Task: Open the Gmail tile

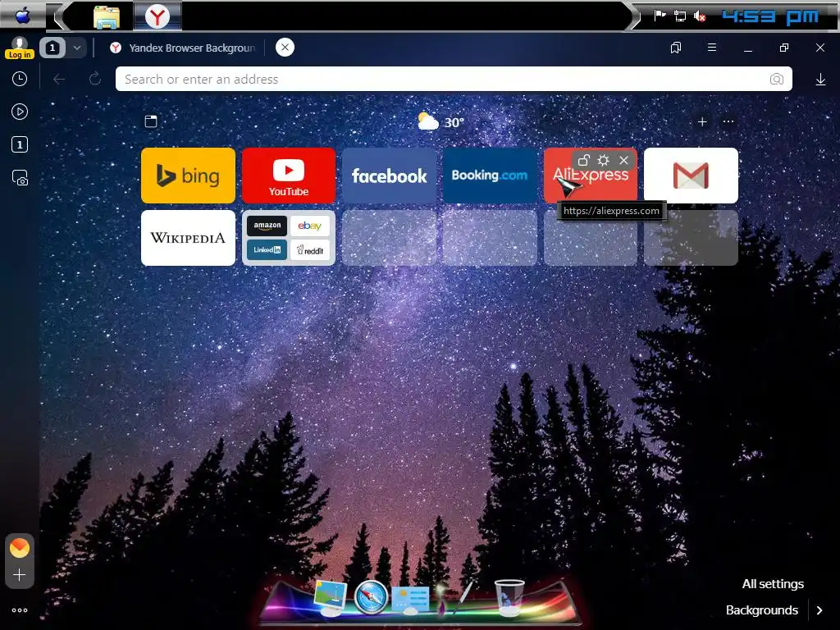Action: point(691,176)
